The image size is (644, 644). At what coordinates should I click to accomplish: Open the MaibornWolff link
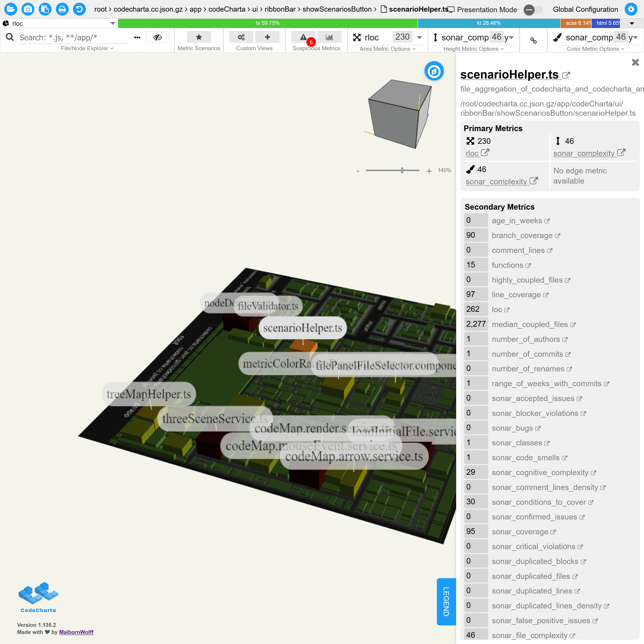76,632
